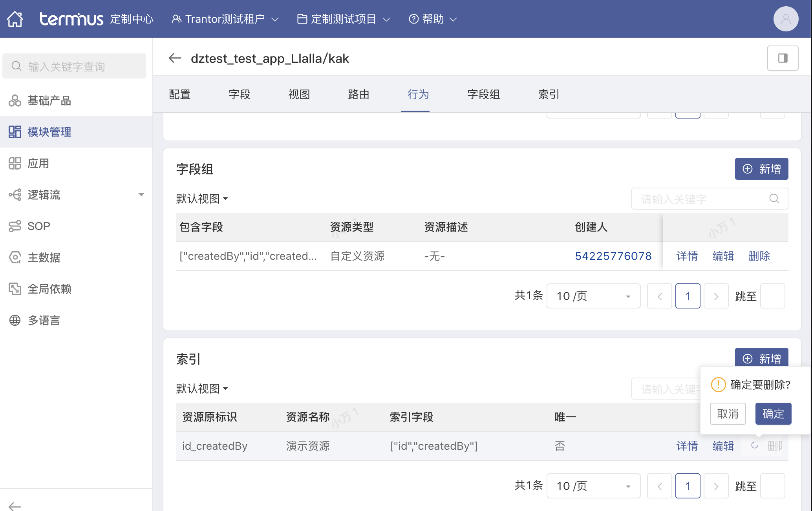The image size is (812, 511).
Task: Open 多语言 in the sidebar
Action: pyautogui.click(x=76, y=320)
